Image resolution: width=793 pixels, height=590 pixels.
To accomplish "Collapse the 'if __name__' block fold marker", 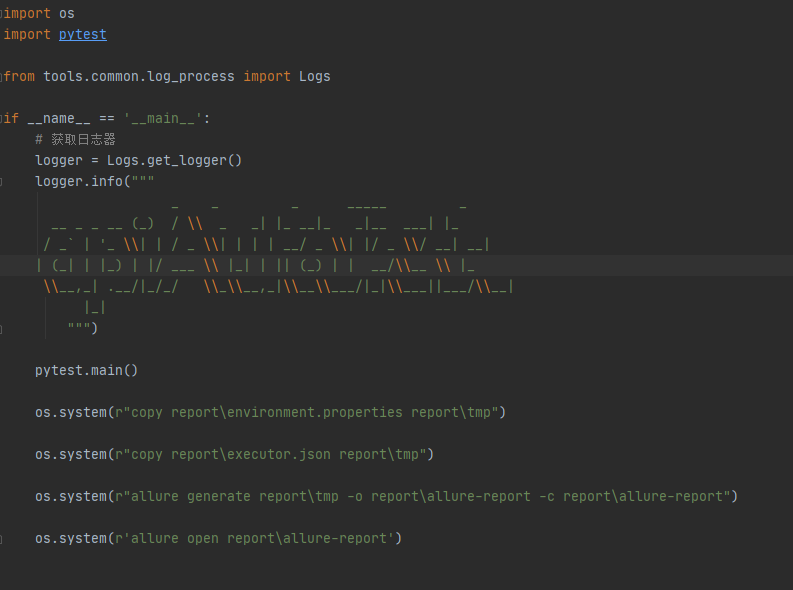I will pyautogui.click(x=1, y=119).
